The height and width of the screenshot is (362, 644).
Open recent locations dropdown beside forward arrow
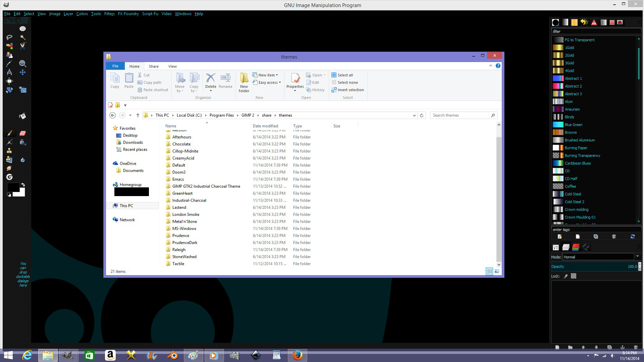click(130, 115)
